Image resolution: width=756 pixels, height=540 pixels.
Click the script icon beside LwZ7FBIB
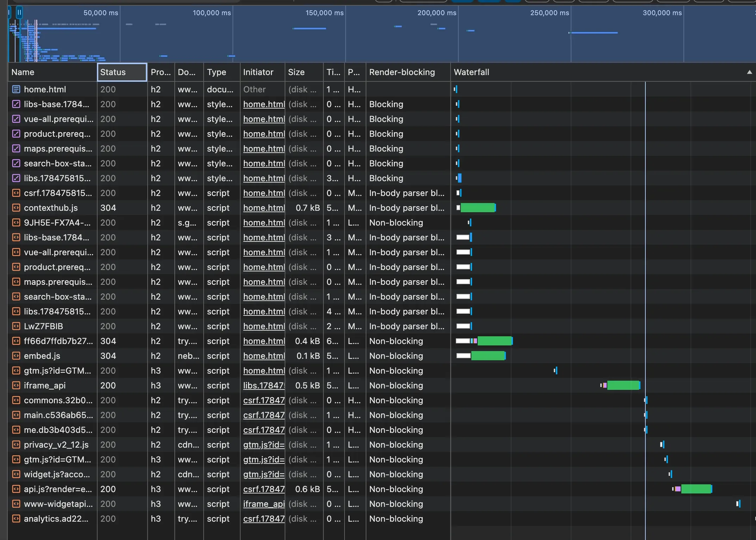pos(16,326)
